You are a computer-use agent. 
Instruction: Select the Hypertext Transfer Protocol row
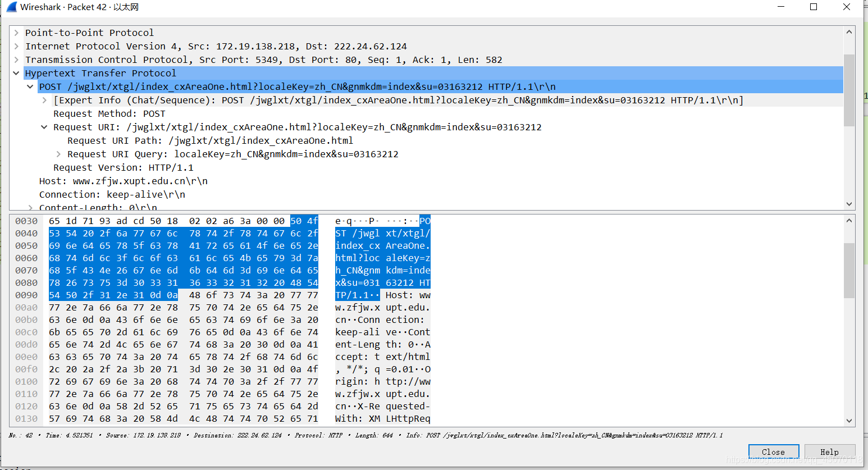pos(426,73)
